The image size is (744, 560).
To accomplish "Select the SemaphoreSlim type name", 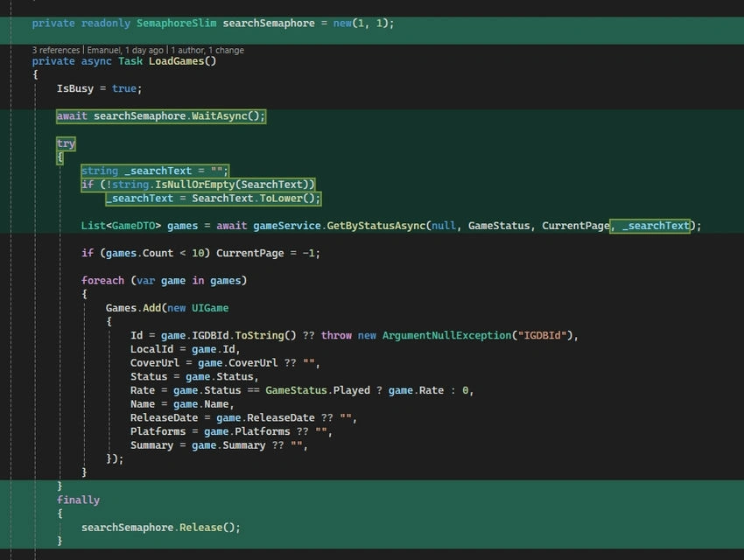I will (x=177, y=24).
